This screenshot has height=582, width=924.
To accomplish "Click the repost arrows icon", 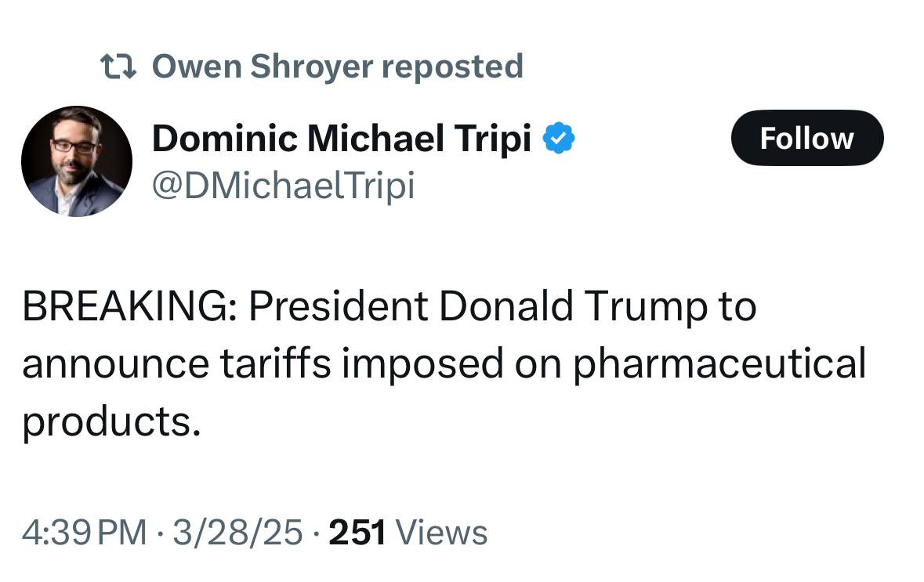I will pos(119,66).
